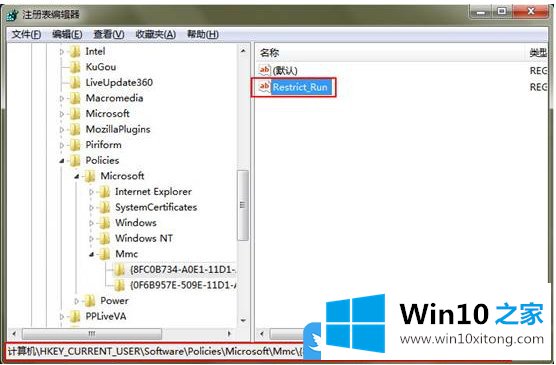Viewport: 556px width, 365px height.
Task: Expand the Microsoft key under Software
Action: click(x=62, y=114)
